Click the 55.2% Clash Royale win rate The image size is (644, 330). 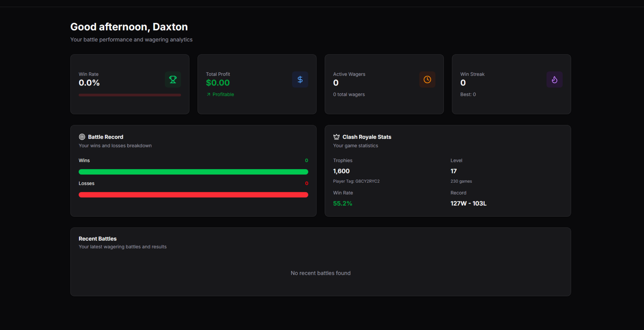(343, 203)
